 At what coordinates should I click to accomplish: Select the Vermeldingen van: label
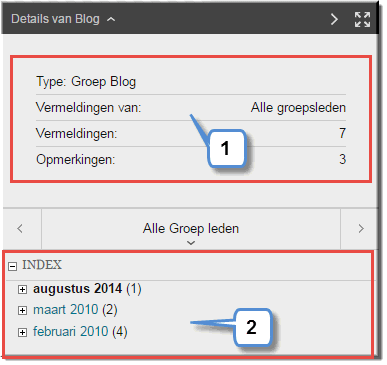pyautogui.click(x=88, y=108)
